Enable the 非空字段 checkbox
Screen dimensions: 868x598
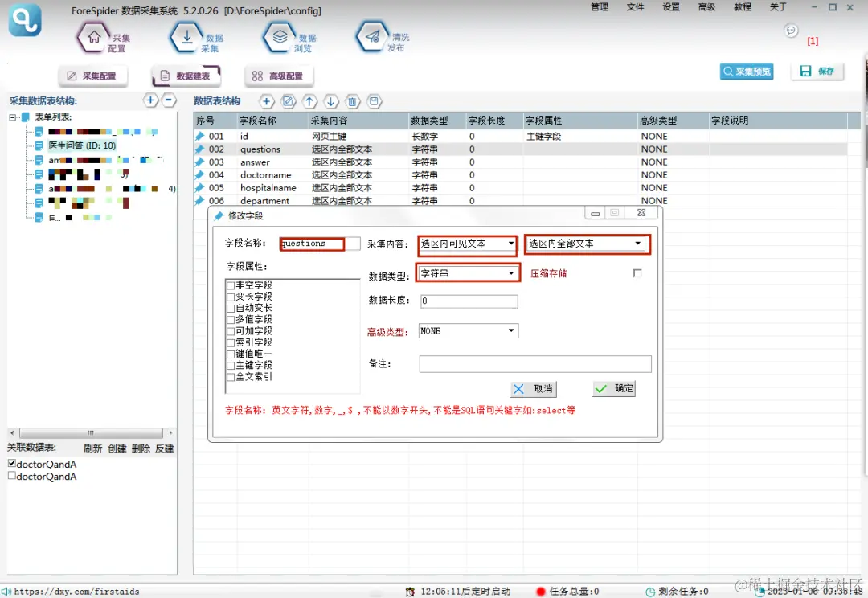pos(231,285)
